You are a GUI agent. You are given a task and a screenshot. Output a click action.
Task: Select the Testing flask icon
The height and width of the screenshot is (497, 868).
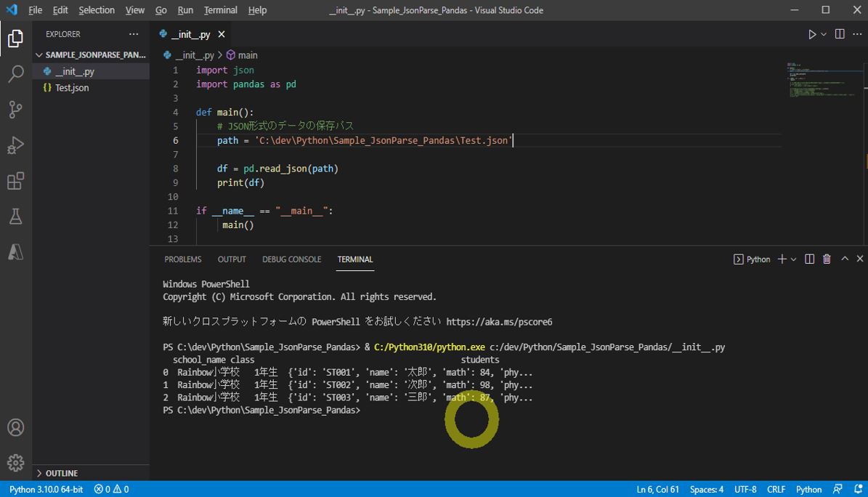click(x=16, y=216)
